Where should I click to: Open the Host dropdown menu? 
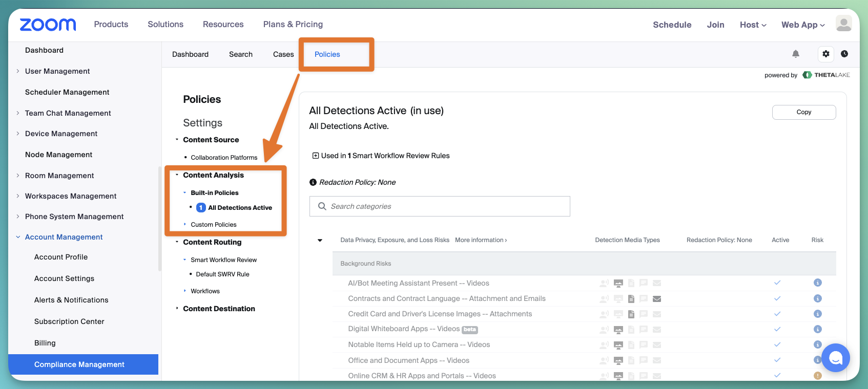(x=753, y=25)
